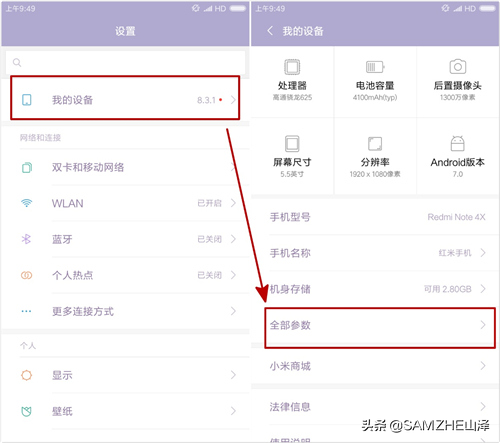500x443 pixels.
Task: Open 手机名称 entry
Action: [x=375, y=253]
